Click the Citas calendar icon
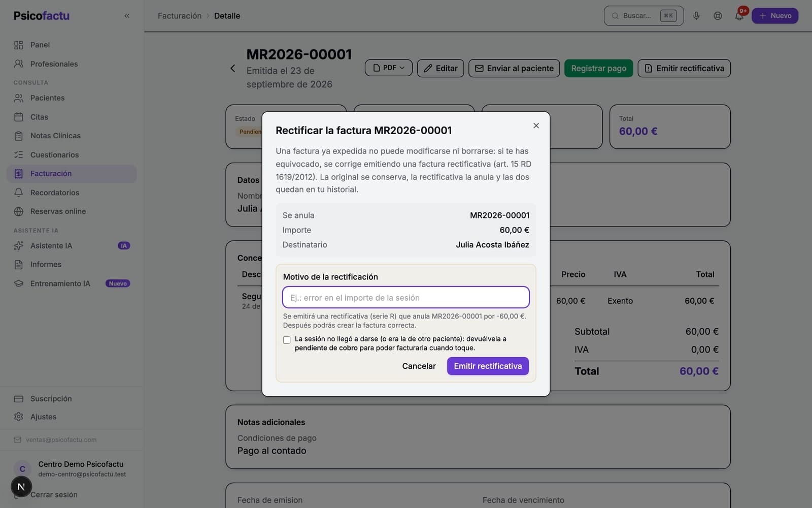The image size is (812, 508). click(x=19, y=117)
